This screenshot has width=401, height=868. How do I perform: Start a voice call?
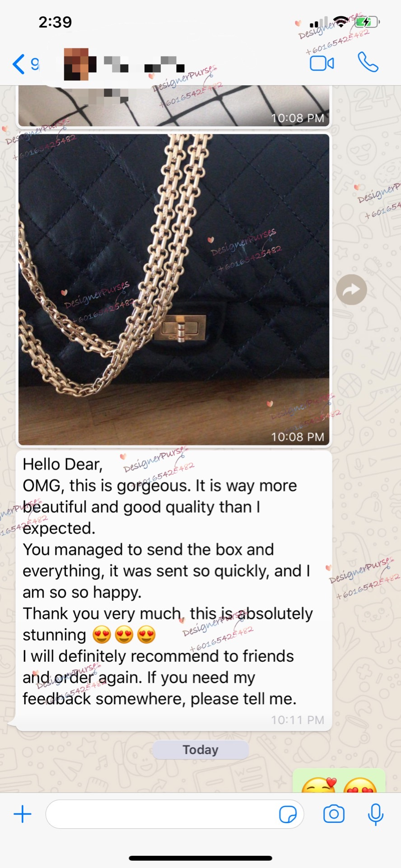368,62
